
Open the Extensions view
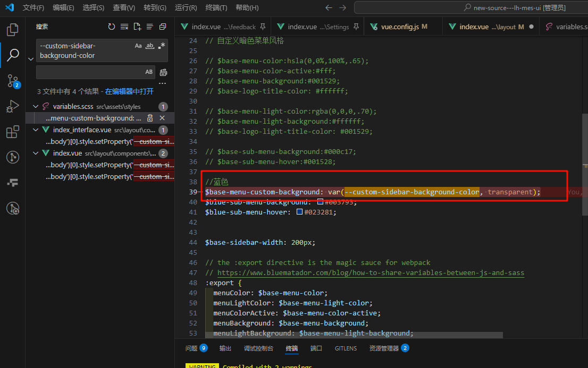12,132
